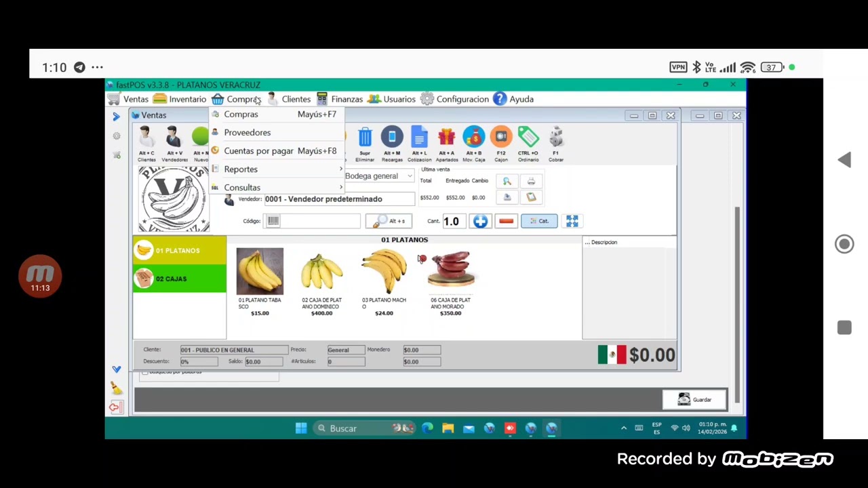Click the Cant. quantity field showing 1.0

click(x=455, y=221)
